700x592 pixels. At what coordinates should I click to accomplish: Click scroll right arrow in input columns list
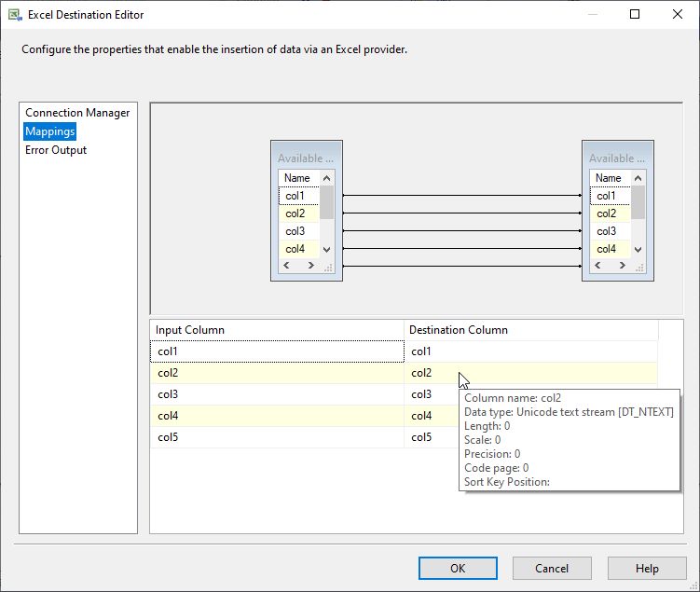(310, 265)
